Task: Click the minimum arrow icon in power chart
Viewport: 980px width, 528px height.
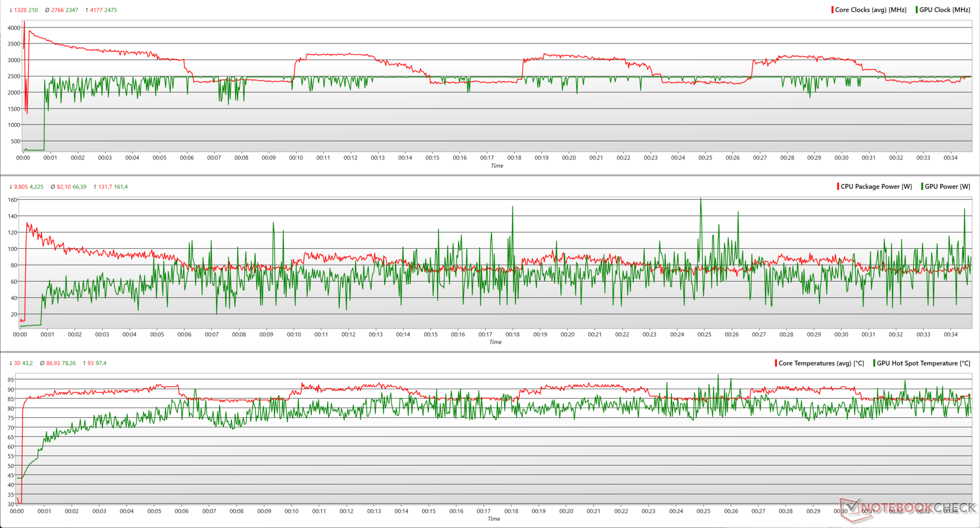Action: 11,187
